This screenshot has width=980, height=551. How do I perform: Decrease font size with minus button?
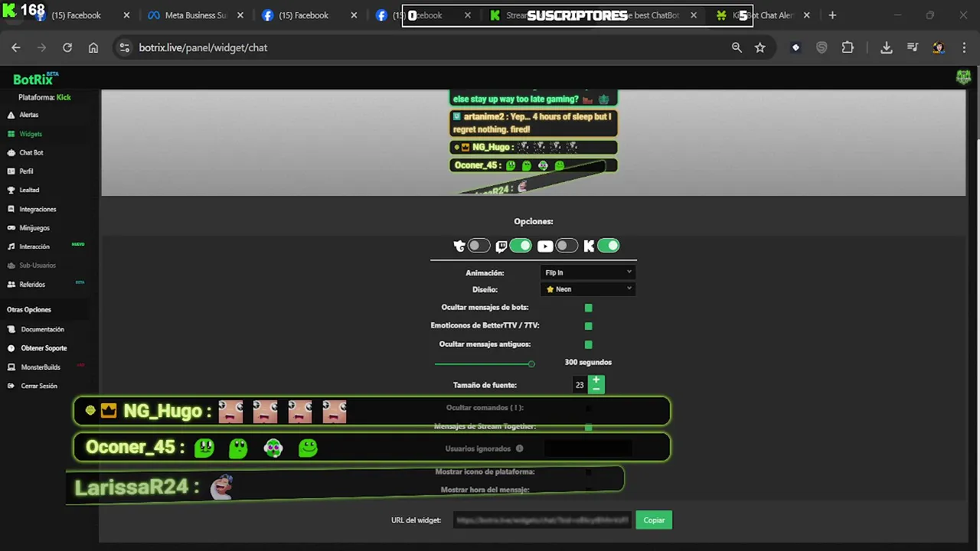click(596, 390)
